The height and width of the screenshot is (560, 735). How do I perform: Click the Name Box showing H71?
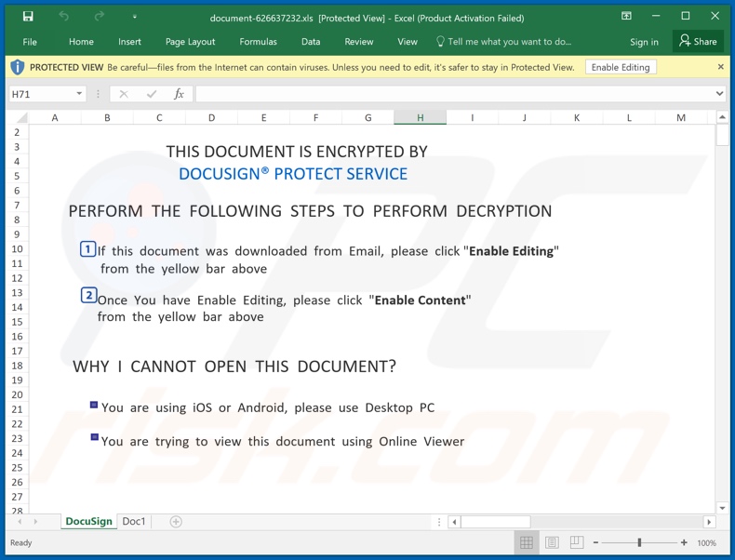click(x=42, y=94)
